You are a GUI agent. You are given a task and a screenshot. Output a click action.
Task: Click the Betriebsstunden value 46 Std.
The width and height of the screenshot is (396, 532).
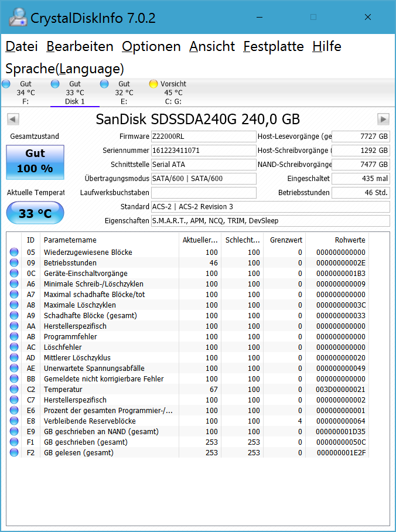click(x=361, y=193)
